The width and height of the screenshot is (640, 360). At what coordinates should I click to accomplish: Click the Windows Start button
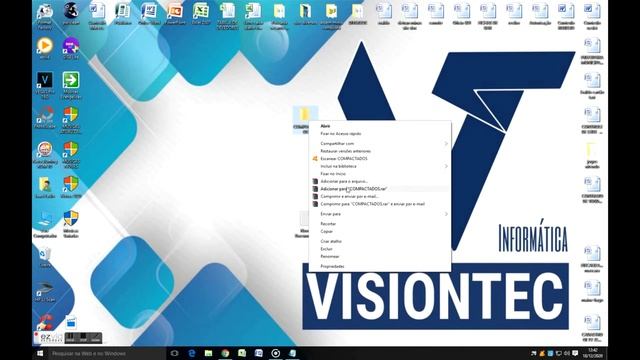coord(40,353)
